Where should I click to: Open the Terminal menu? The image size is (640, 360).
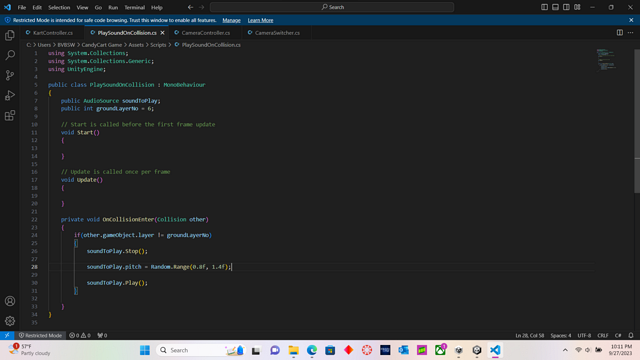[x=135, y=7]
